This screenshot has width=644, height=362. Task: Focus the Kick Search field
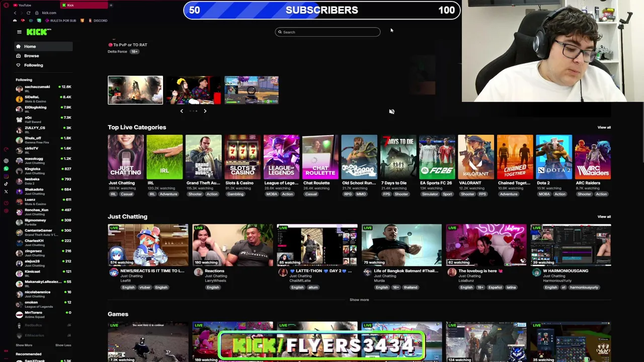coord(328,32)
